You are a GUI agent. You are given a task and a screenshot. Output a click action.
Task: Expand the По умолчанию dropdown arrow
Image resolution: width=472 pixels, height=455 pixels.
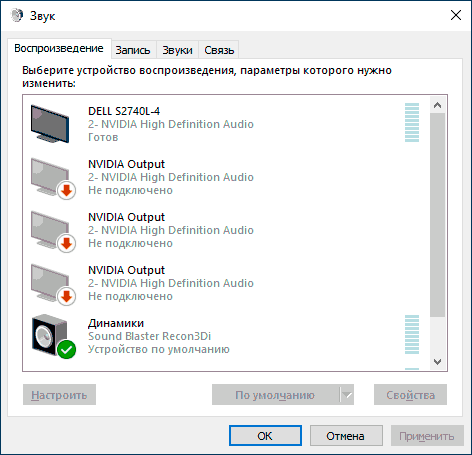(x=347, y=395)
